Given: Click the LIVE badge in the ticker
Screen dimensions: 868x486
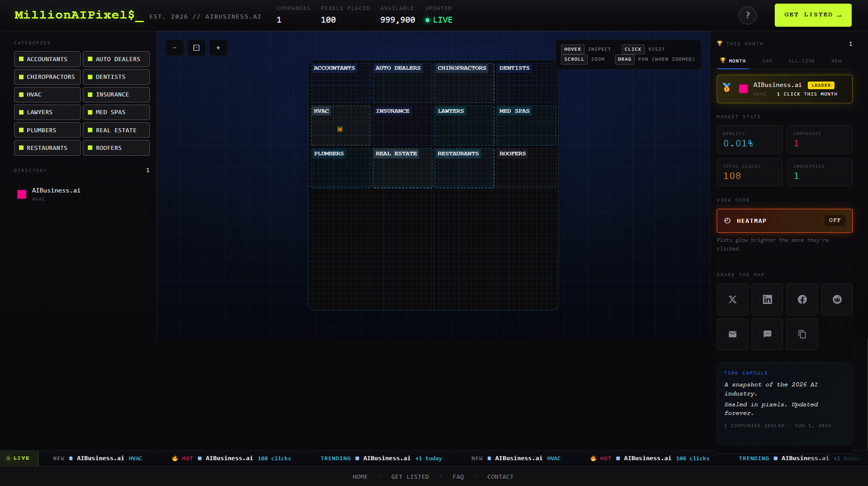Looking at the screenshot, I should point(19,458).
